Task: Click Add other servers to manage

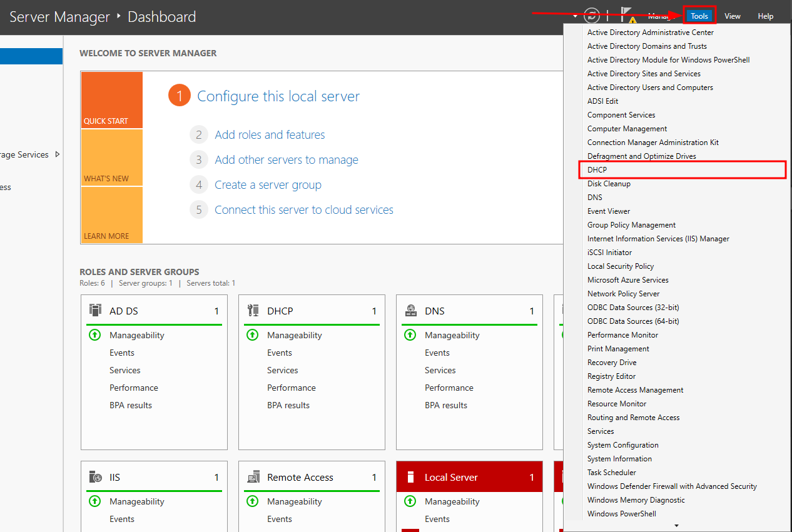Action: [287, 159]
